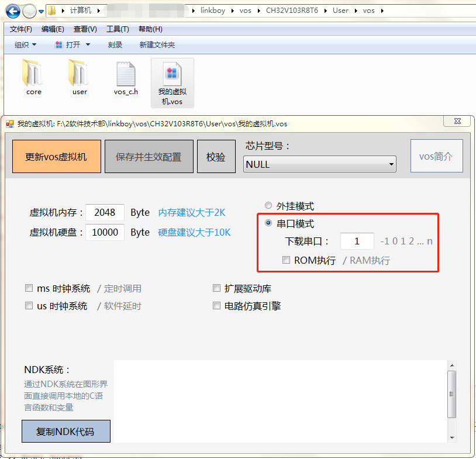Enable the 扩展驱动库 checkbox

[x=216, y=288]
